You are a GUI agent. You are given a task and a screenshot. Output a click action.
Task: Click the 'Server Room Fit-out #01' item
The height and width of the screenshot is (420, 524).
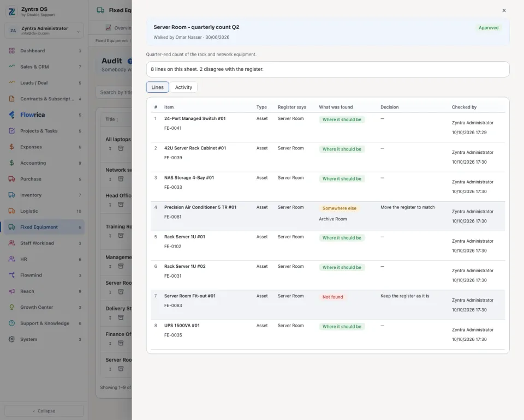pos(190,296)
